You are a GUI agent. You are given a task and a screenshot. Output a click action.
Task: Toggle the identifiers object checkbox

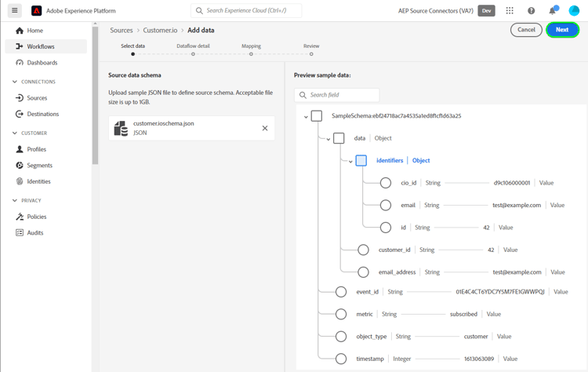click(x=361, y=160)
